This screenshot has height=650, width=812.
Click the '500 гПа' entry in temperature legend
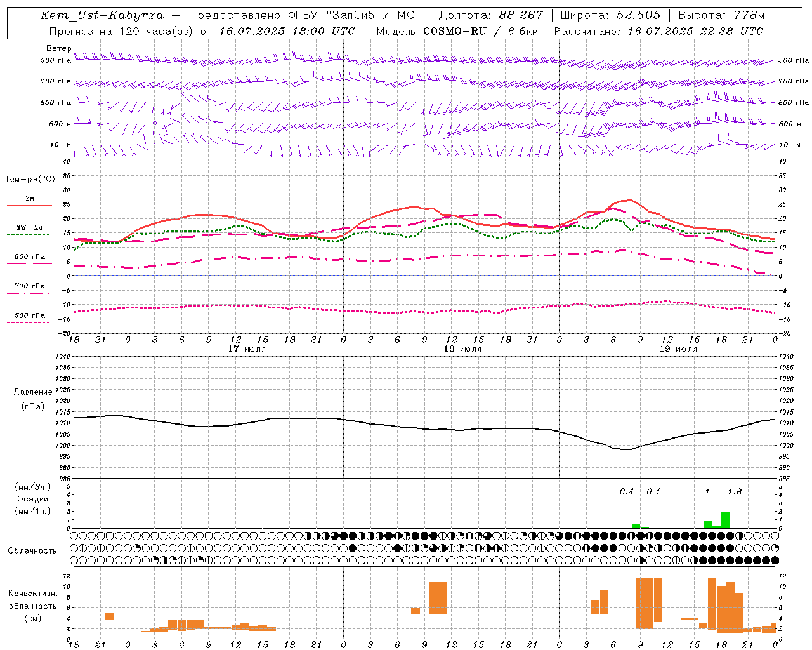pyautogui.click(x=30, y=315)
